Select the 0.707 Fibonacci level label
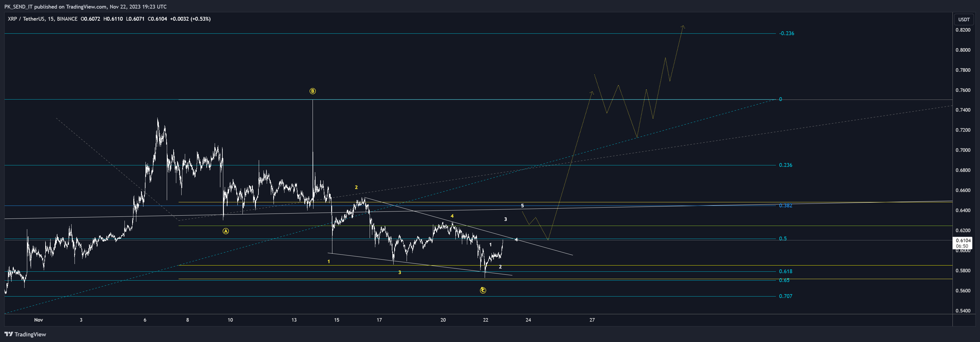Viewport: 980px width, 342px height. click(x=786, y=296)
